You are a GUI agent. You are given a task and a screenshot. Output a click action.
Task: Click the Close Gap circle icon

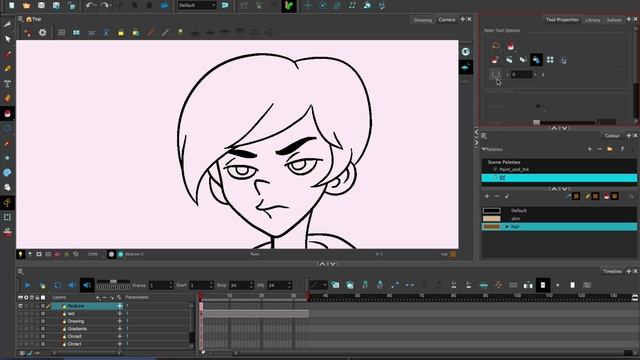(496, 74)
